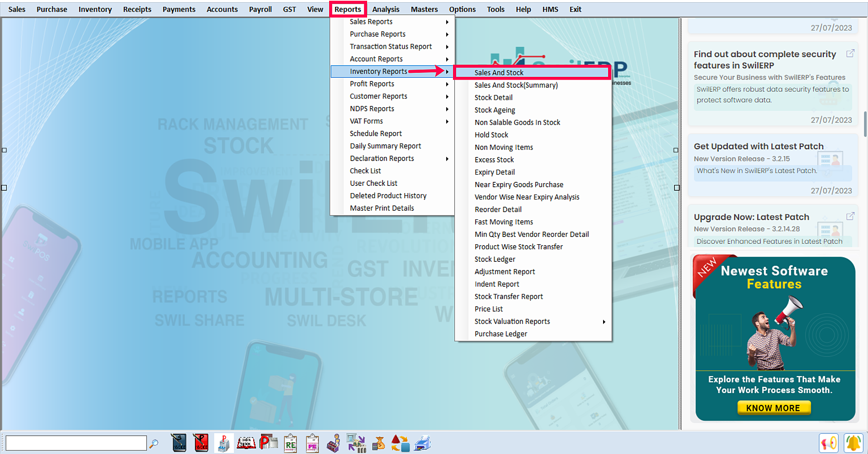Open the Order Book icon
The image size is (868, 454).
tap(246, 443)
